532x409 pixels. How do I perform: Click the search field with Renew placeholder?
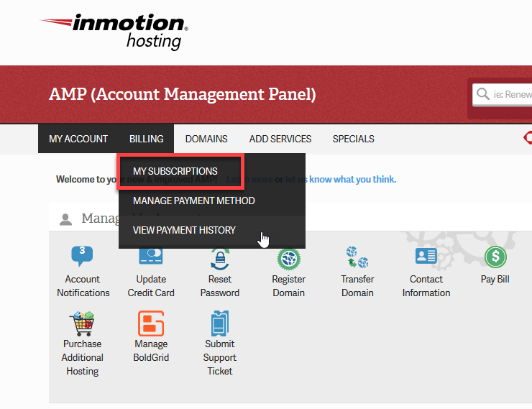[503, 94]
